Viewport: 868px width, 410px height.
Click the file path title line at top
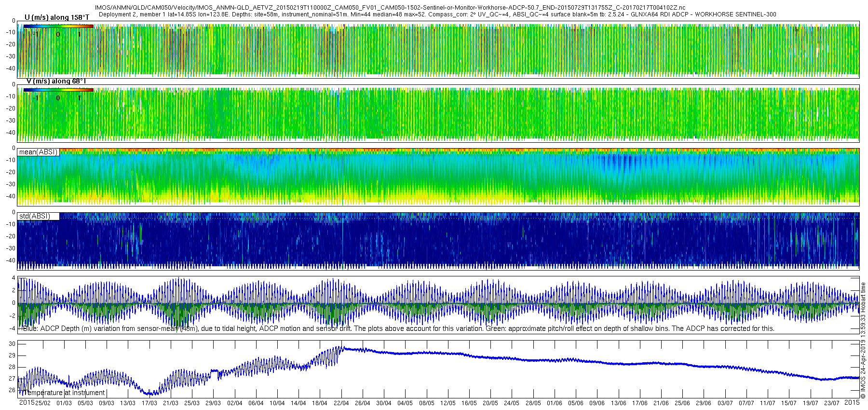pos(390,8)
